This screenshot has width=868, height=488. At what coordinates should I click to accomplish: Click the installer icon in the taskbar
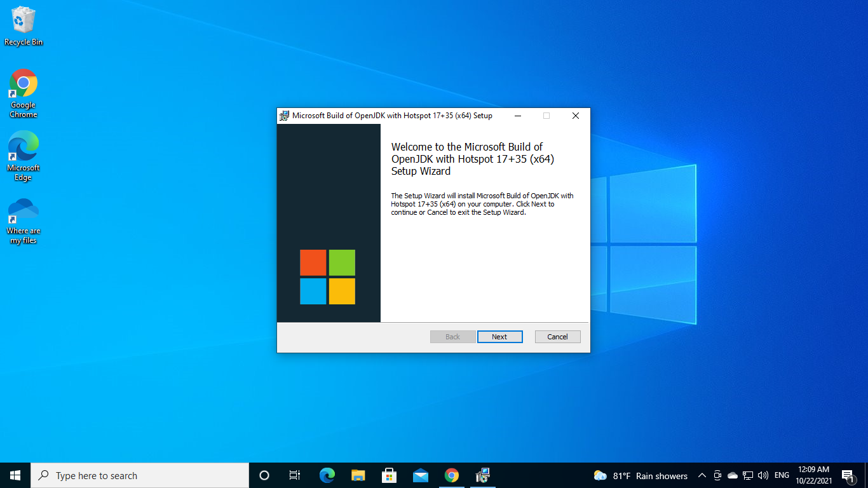(482, 475)
